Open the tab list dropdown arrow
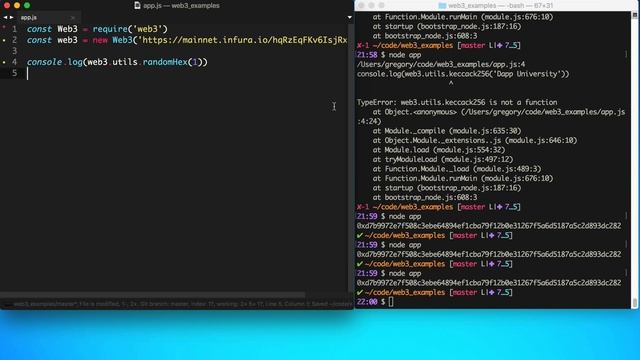 tap(349, 18)
